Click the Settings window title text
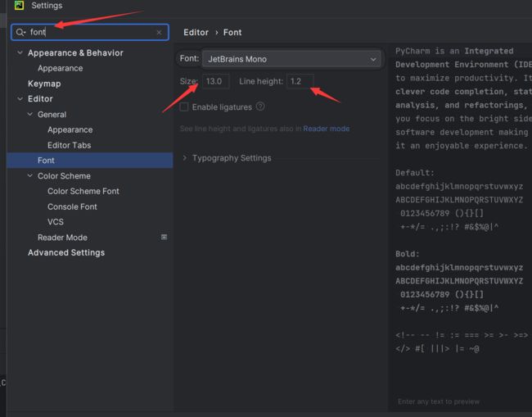Viewport: 532px width, 417px height. [47, 6]
